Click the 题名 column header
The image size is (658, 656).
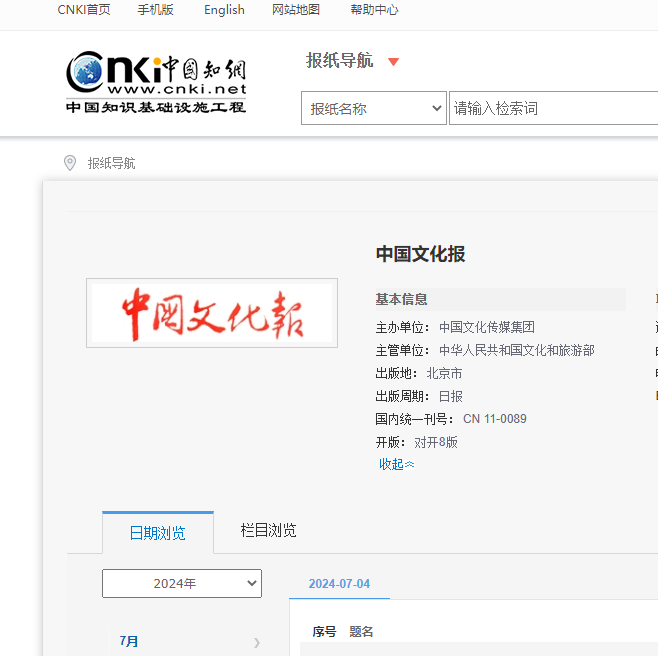pyautogui.click(x=361, y=631)
